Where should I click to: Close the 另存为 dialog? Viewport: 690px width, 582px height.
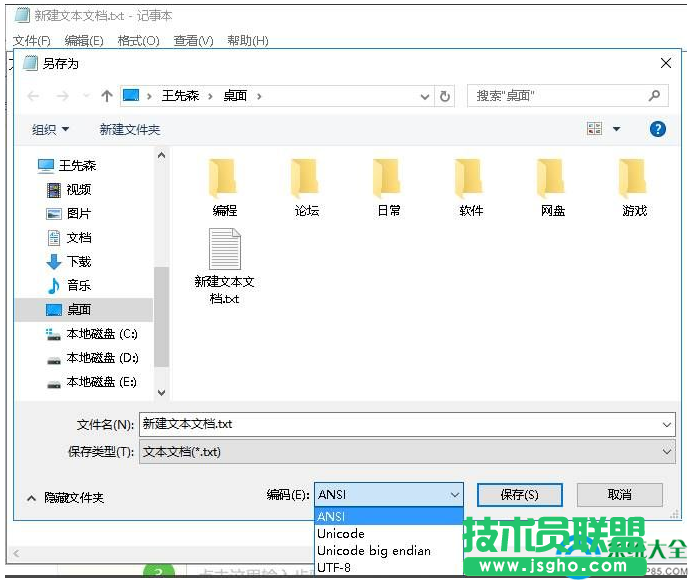[665, 63]
